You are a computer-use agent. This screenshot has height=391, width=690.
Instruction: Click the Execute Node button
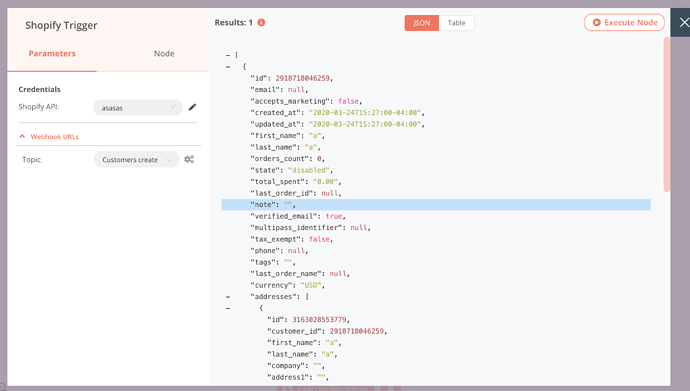point(624,22)
